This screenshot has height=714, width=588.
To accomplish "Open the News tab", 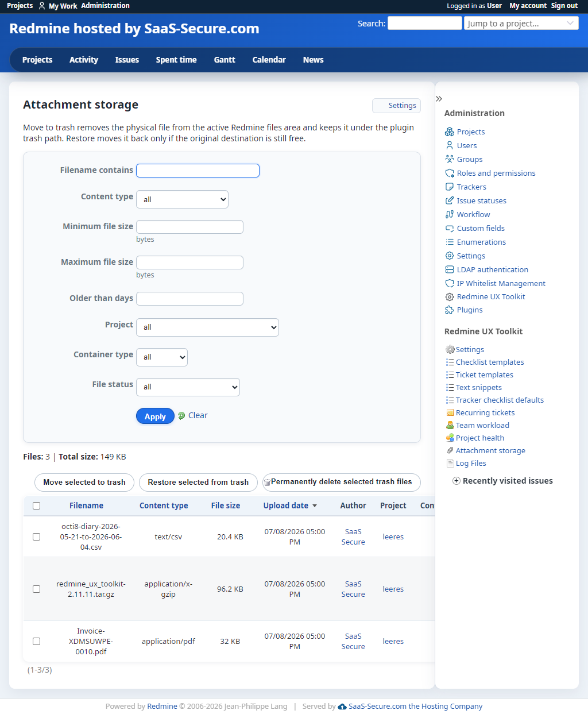I will 314,60.
